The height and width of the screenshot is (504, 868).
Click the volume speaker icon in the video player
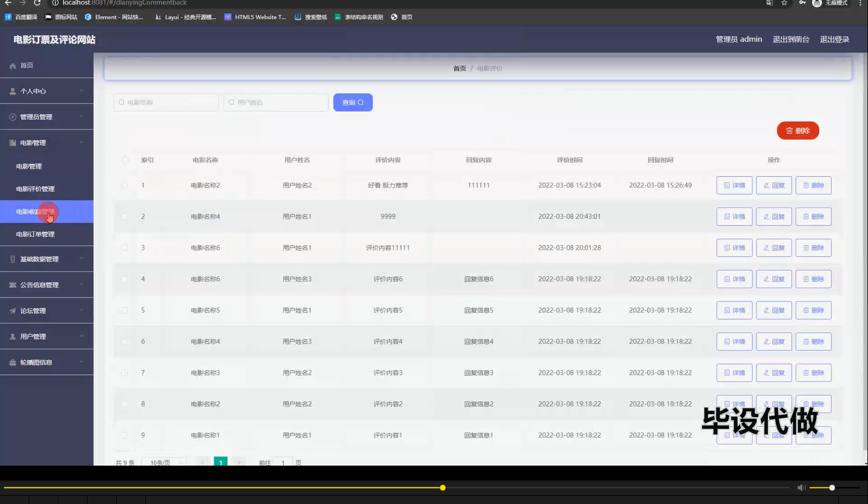(802, 487)
